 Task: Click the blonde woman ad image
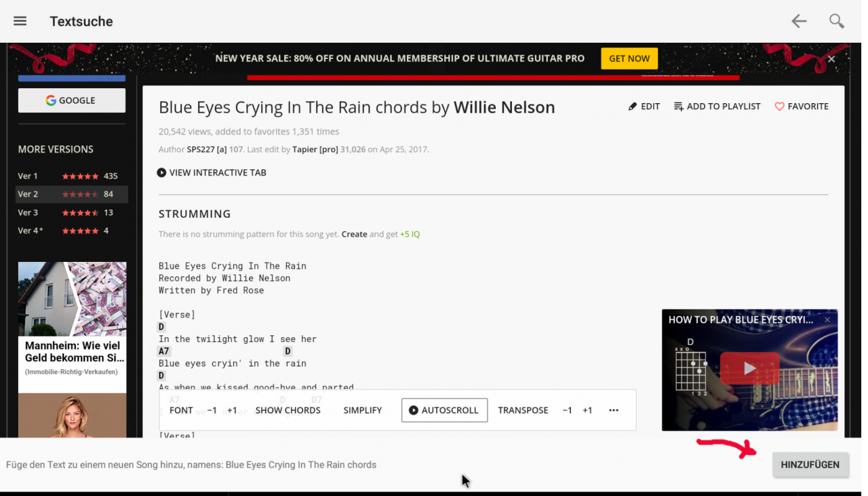tap(72, 415)
